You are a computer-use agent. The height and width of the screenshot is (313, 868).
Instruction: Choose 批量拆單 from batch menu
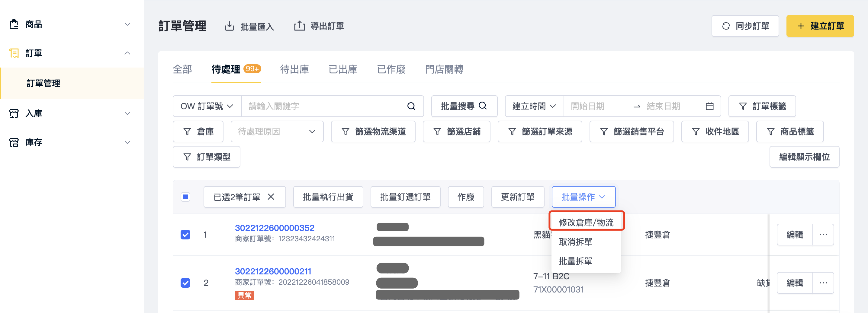(x=586, y=261)
